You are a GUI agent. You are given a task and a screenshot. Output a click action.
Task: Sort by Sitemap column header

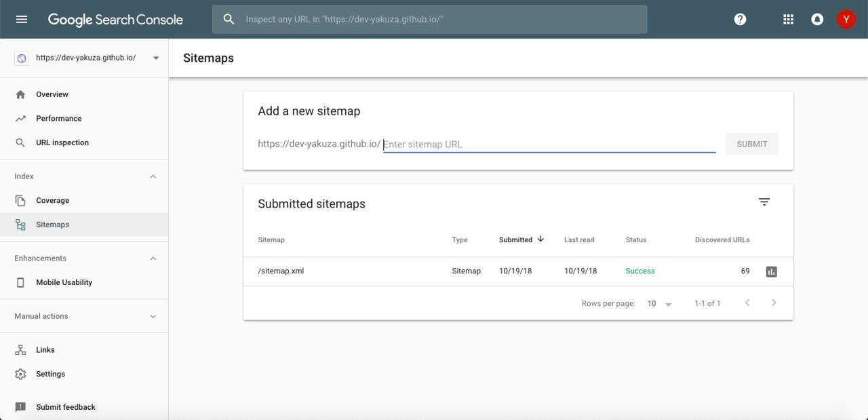tap(271, 240)
